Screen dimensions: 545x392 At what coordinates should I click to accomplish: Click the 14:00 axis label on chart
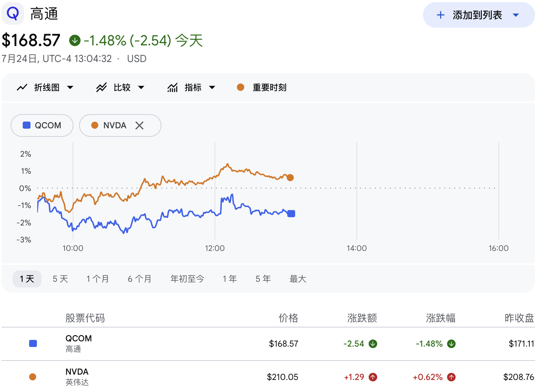tap(357, 248)
